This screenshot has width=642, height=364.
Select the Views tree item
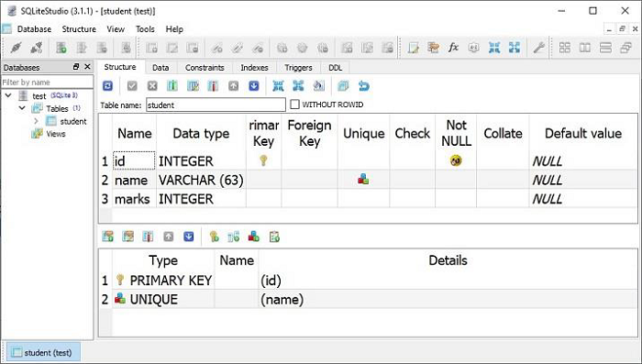[56, 134]
